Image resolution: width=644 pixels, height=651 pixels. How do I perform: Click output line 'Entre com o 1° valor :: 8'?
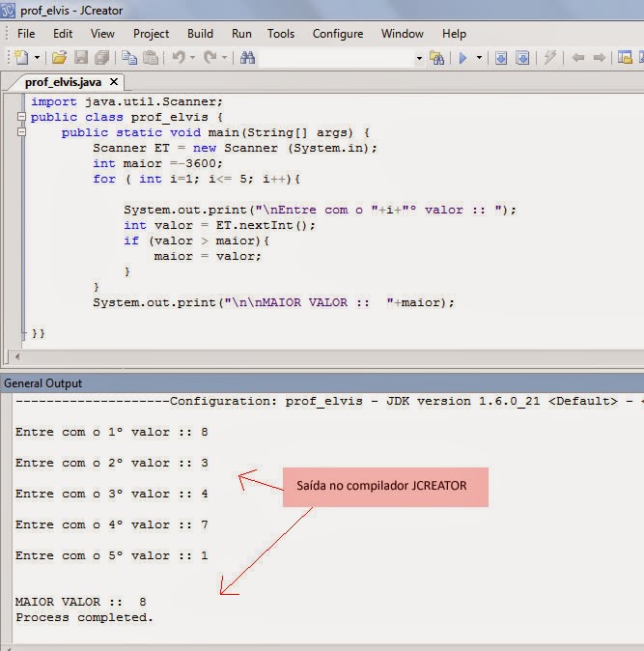tap(112, 432)
